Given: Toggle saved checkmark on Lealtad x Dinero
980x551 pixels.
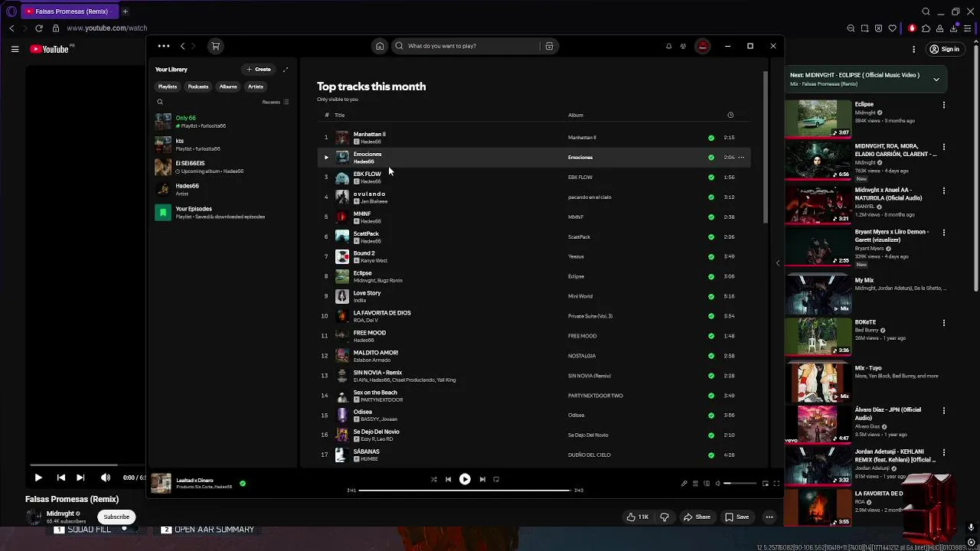Looking at the screenshot, I should (243, 484).
